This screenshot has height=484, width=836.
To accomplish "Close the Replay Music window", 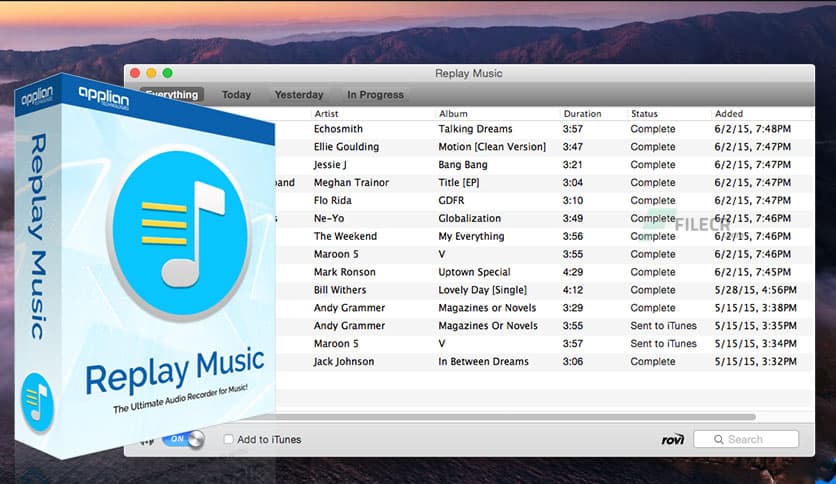I will pos(135,73).
